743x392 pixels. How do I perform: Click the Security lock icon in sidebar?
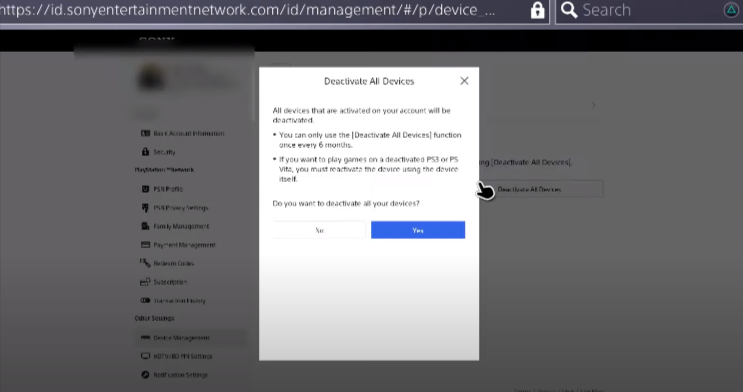point(145,152)
